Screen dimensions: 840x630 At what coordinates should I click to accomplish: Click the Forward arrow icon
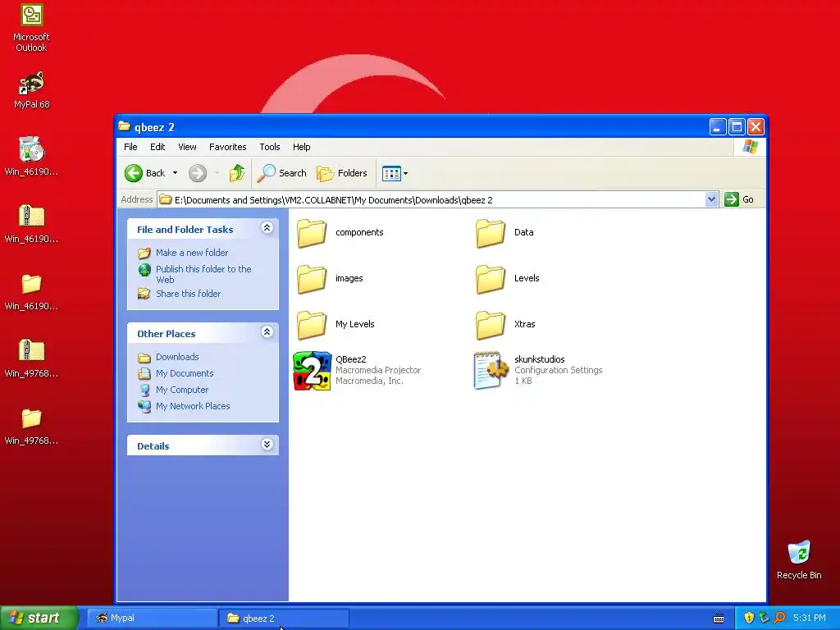(x=197, y=173)
